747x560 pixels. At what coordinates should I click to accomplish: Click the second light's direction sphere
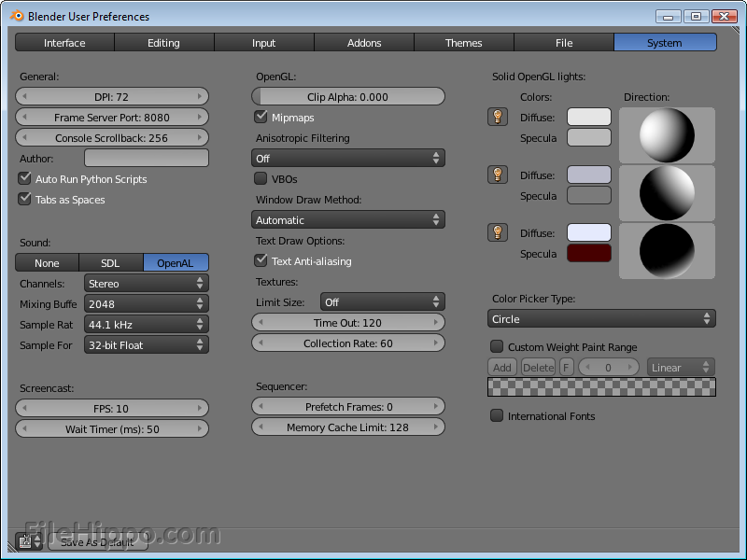click(666, 193)
